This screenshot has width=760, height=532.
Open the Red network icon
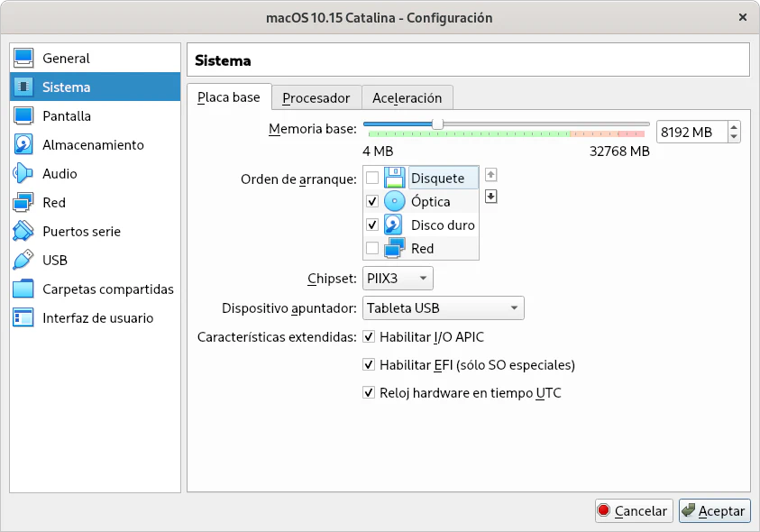pos(24,202)
